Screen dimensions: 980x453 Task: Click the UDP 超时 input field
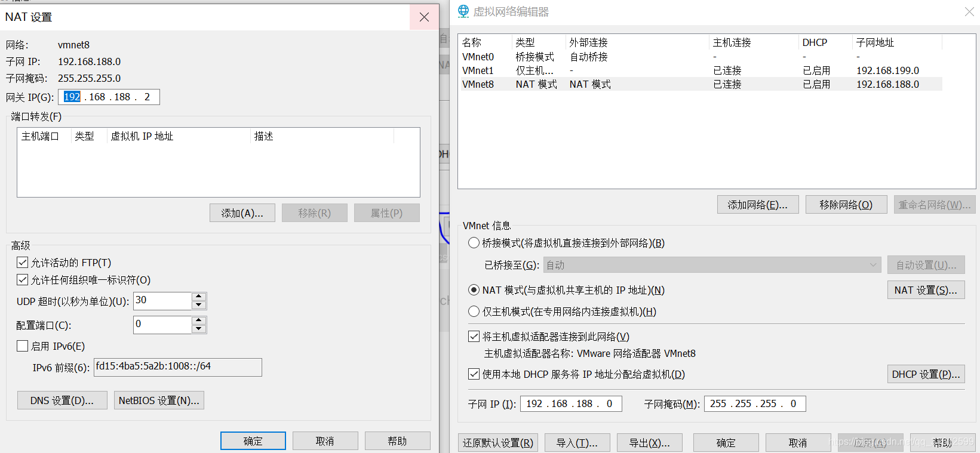tap(162, 301)
